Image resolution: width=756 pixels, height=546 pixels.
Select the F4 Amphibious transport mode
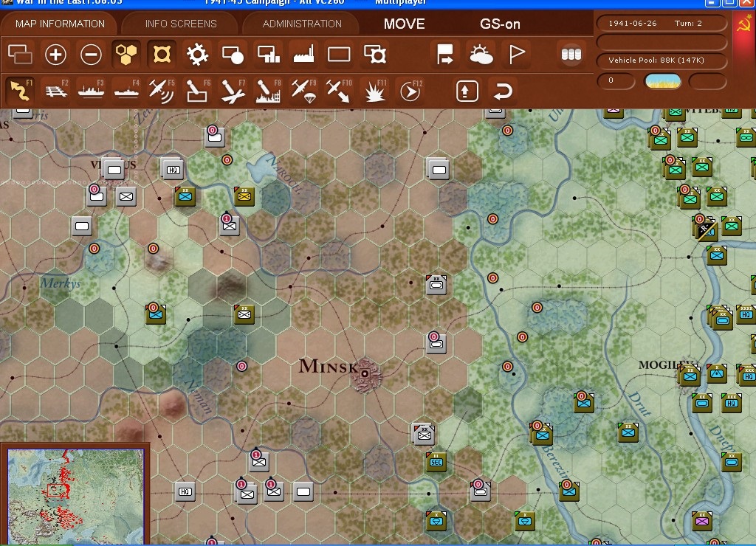coord(127,91)
